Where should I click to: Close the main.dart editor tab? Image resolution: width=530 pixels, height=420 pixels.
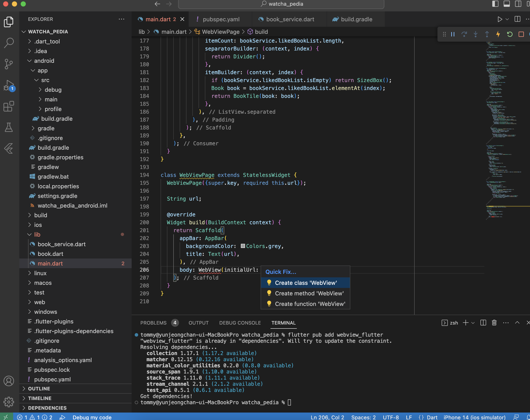coord(182,19)
